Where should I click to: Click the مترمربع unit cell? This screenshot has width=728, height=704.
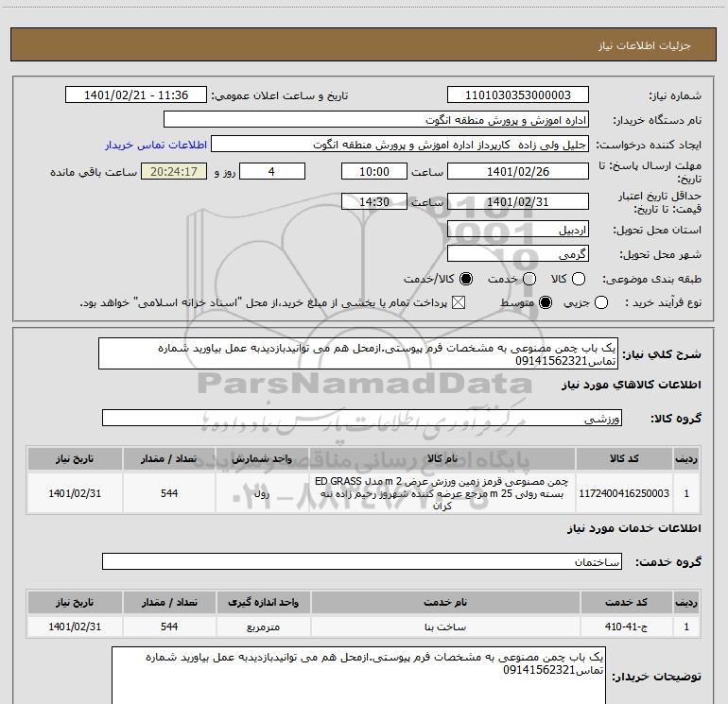(263, 627)
